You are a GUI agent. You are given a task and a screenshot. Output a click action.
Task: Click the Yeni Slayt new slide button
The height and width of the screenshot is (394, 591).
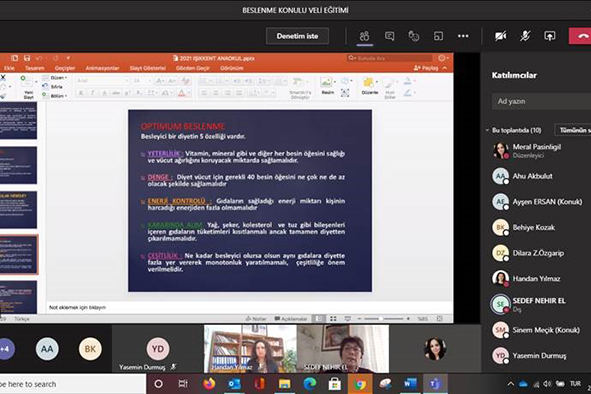(x=29, y=87)
